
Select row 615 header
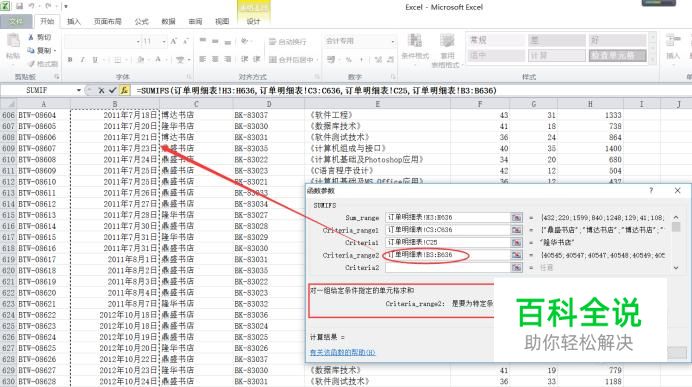tap(8, 215)
